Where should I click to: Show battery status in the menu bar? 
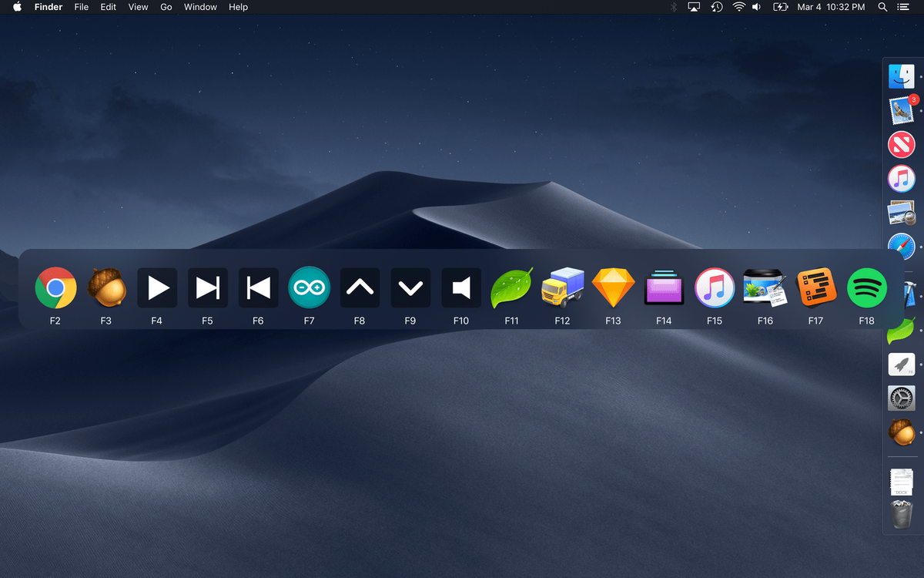[x=781, y=7]
